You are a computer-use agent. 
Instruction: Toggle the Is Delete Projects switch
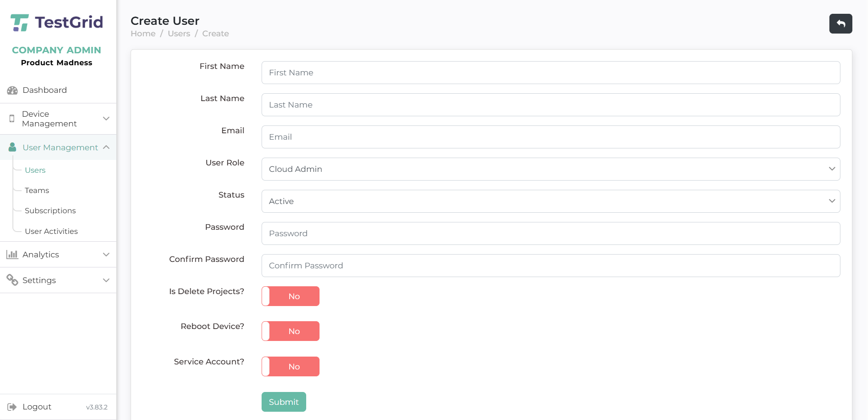pyautogui.click(x=290, y=296)
